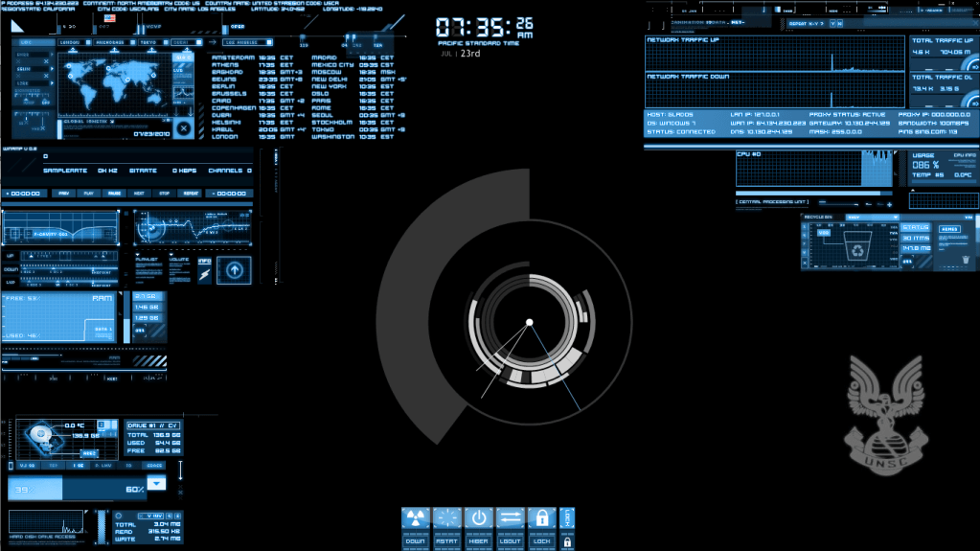
Task: Click the STOP media button
Action: [165, 194]
